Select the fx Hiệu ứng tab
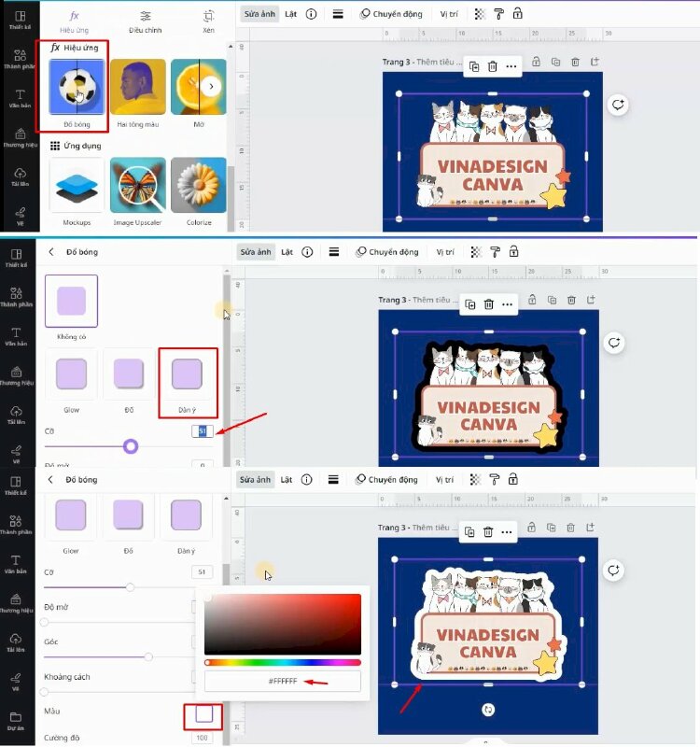This screenshot has width=700, height=747. point(75,21)
